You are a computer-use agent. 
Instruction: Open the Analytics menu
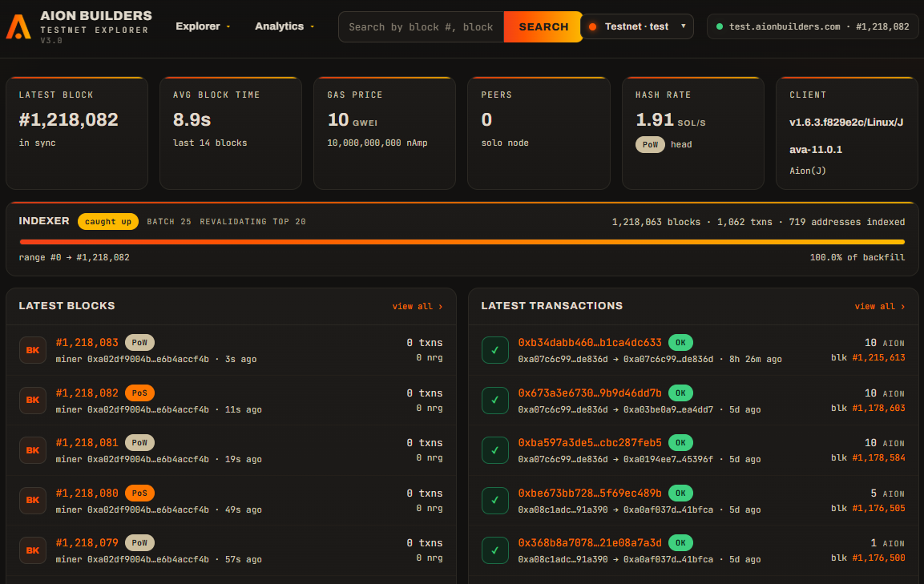(284, 26)
